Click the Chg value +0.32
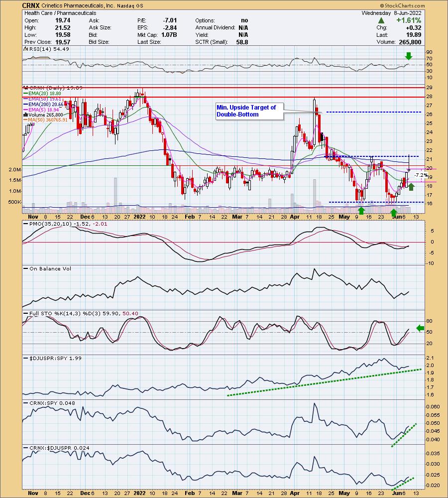Viewport: 448px width, 498px height. coord(414,27)
